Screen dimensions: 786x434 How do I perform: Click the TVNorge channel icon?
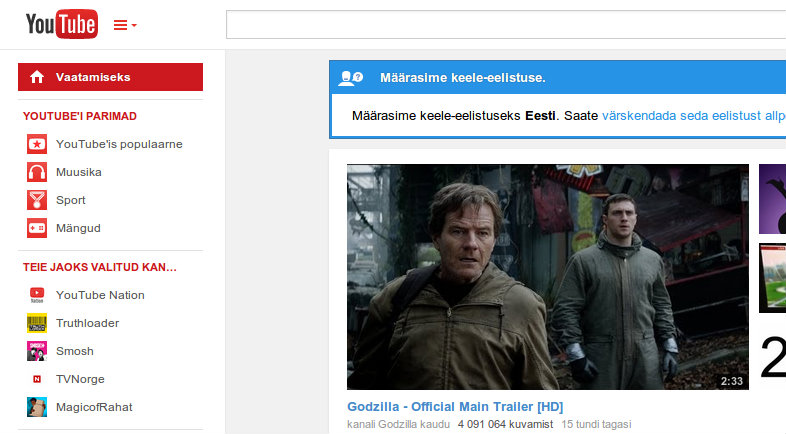coord(37,379)
